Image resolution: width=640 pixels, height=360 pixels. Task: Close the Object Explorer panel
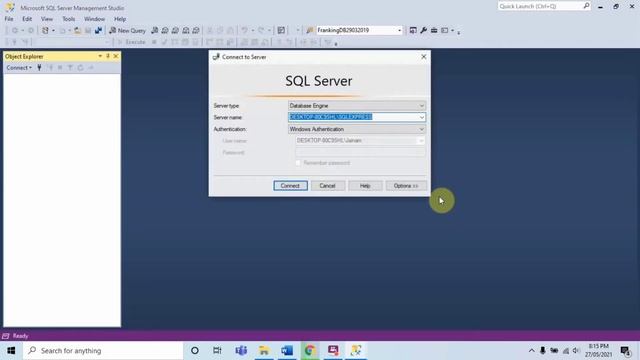pyautogui.click(x=116, y=56)
